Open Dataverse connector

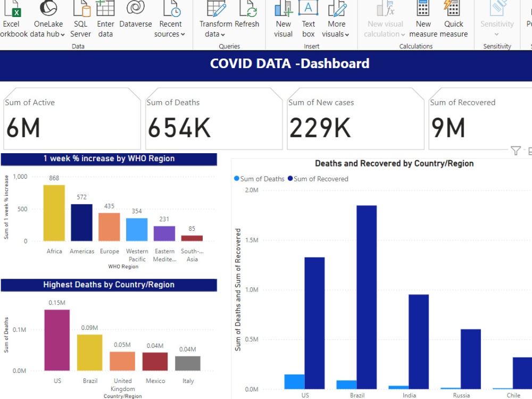coord(135,15)
